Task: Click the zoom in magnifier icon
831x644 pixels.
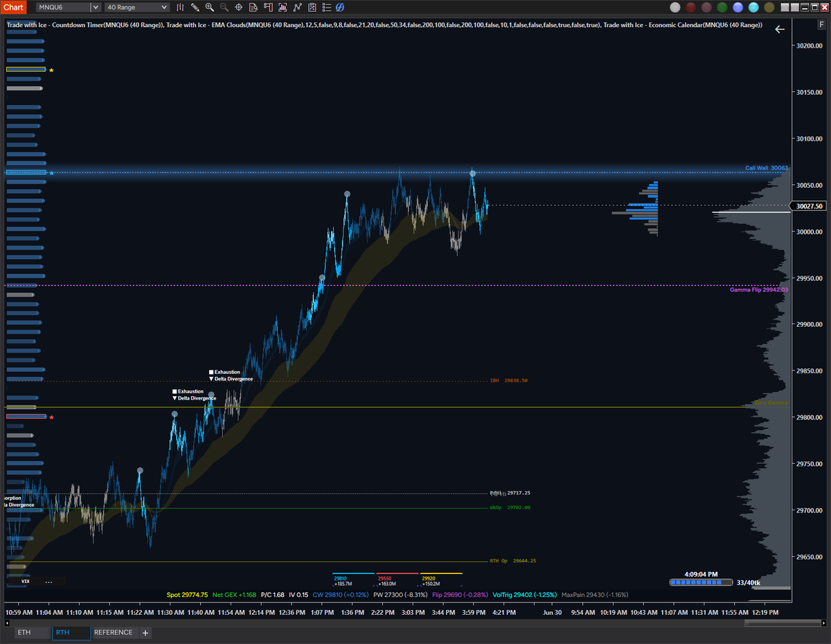Action: pyautogui.click(x=209, y=7)
